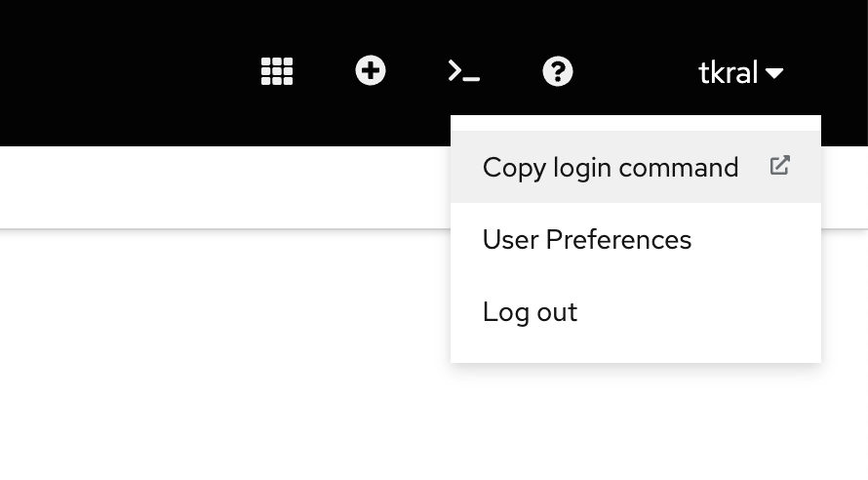
Task: Collapse the tkral user dropdown caret
Action: [x=775, y=73]
